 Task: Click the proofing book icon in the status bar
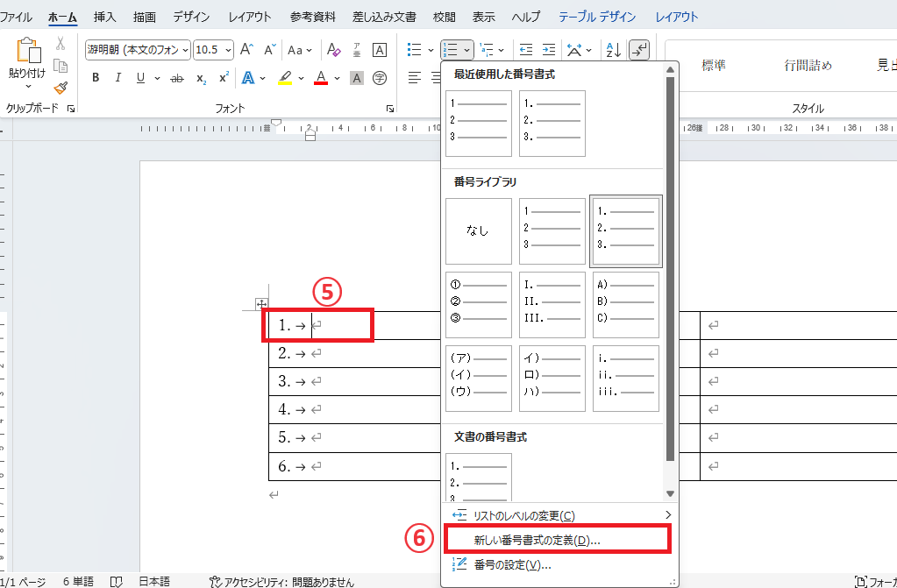tap(116, 582)
